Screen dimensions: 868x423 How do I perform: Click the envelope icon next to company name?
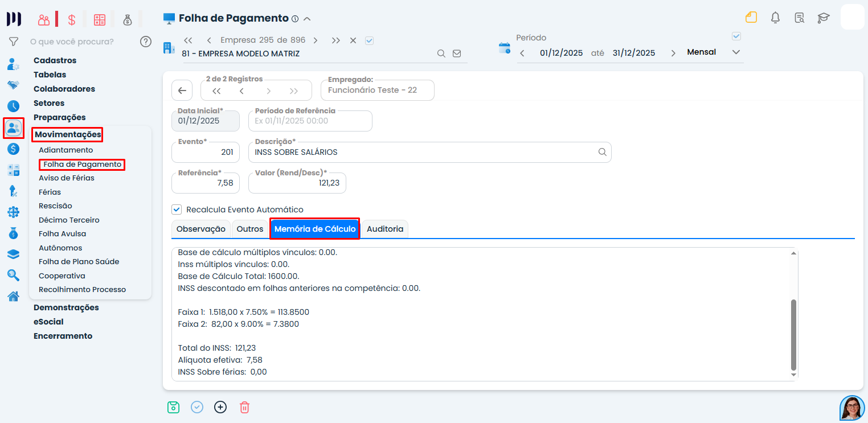pyautogui.click(x=457, y=54)
